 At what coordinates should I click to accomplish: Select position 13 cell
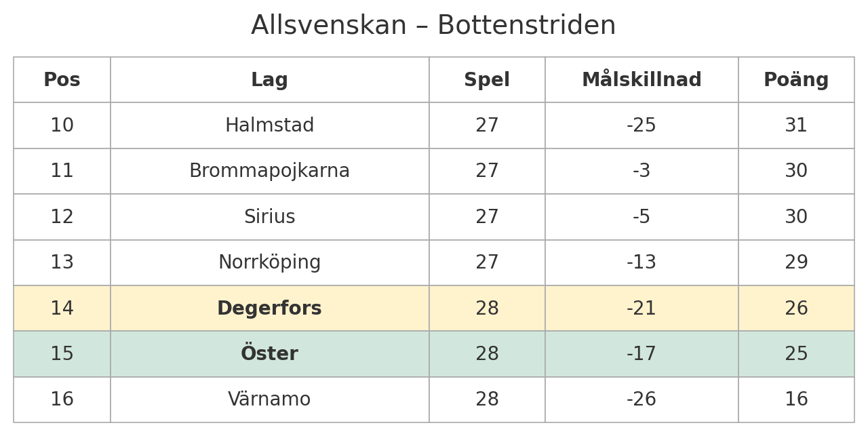pos(62,262)
